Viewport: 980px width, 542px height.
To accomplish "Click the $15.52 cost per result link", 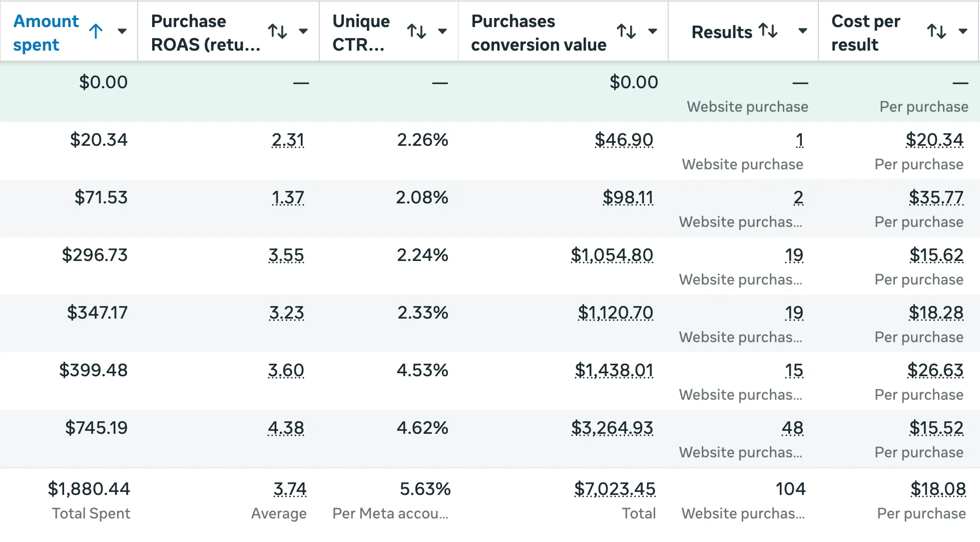I will tap(936, 428).
